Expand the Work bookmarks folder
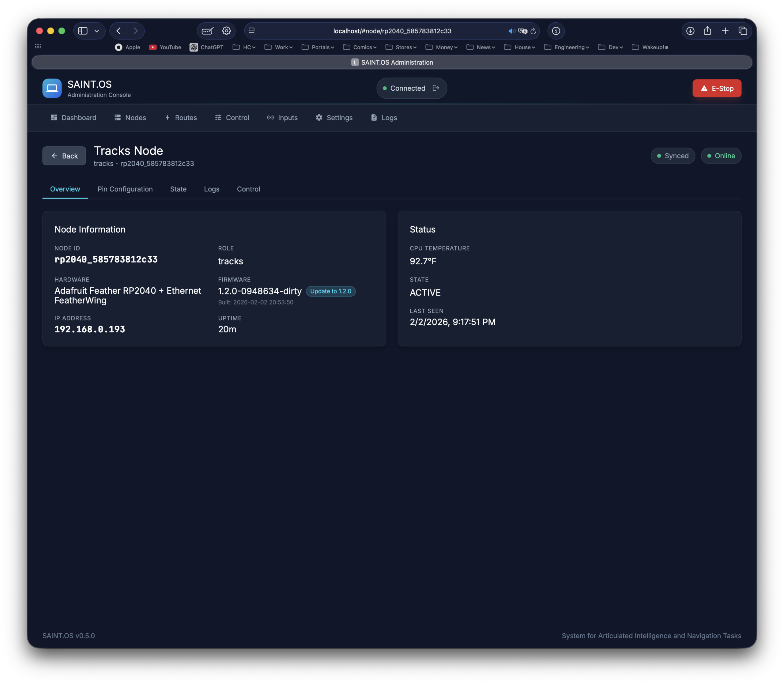 coord(279,47)
